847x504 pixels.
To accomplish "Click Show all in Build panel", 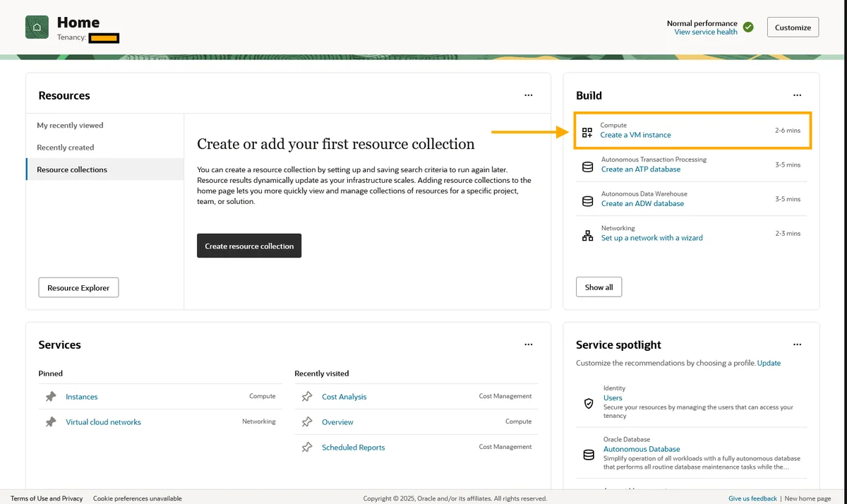I will (599, 287).
